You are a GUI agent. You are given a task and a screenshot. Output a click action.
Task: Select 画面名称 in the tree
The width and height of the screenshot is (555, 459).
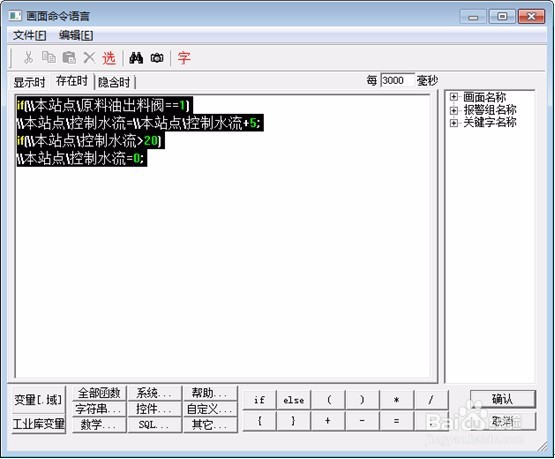coord(485,97)
